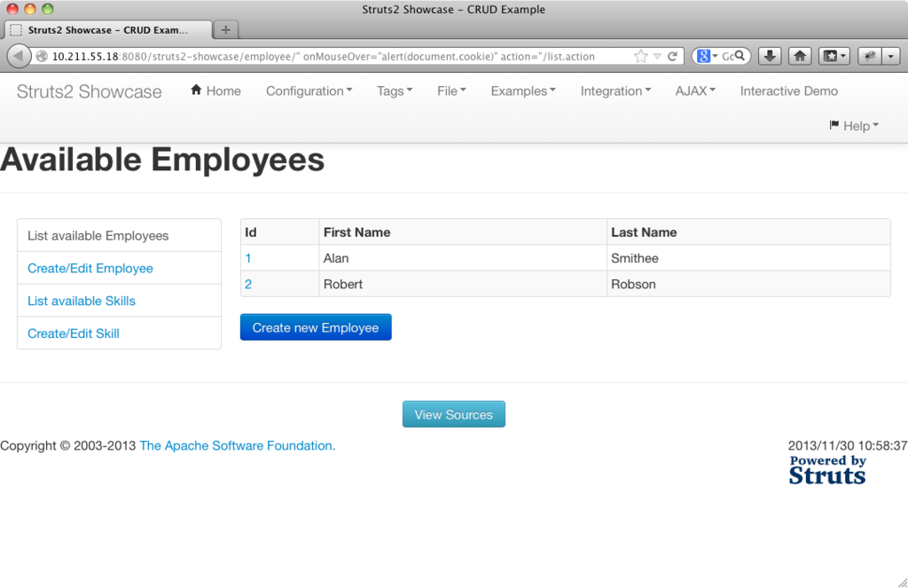Go to the browser Home icon

coord(800,56)
